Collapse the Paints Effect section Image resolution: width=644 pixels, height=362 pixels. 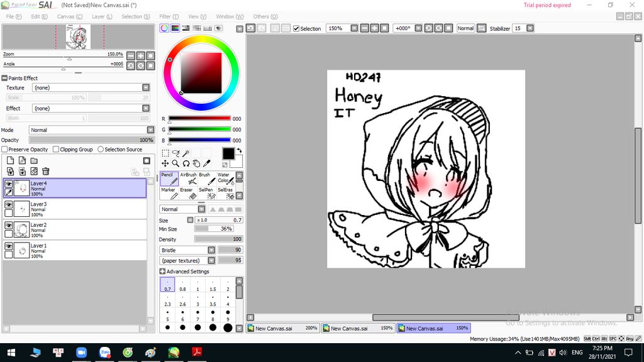tap(4, 78)
